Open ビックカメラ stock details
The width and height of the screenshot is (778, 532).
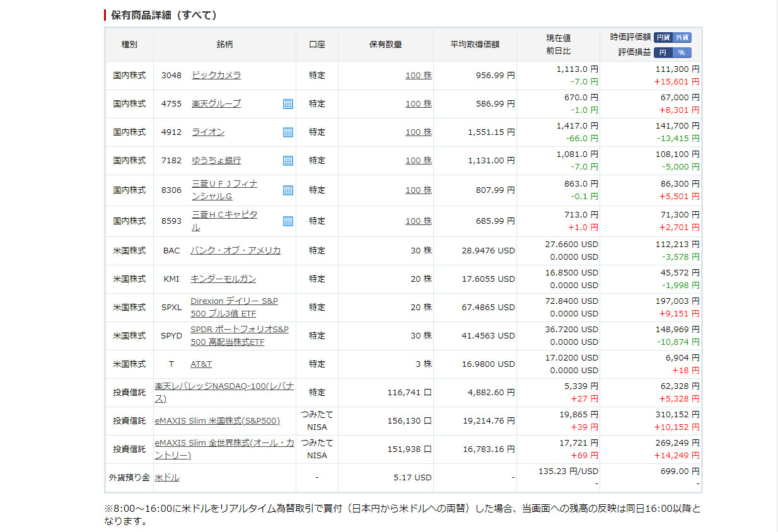coord(216,75)
